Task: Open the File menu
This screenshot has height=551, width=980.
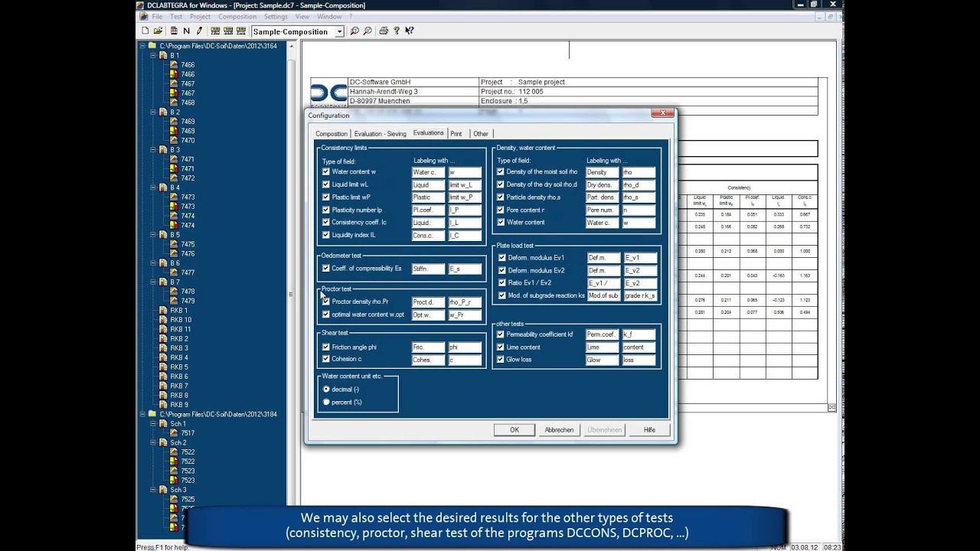Action: (x=157, y=16)
